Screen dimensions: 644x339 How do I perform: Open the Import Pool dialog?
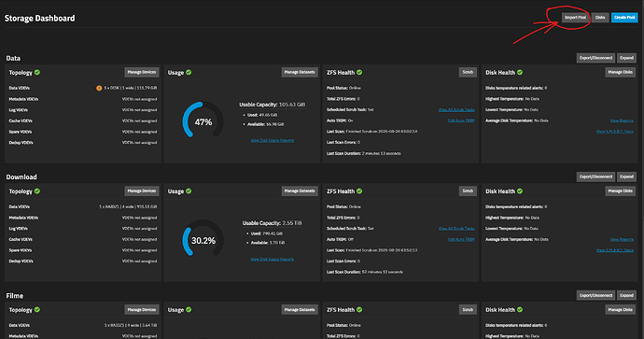(576, 17)
